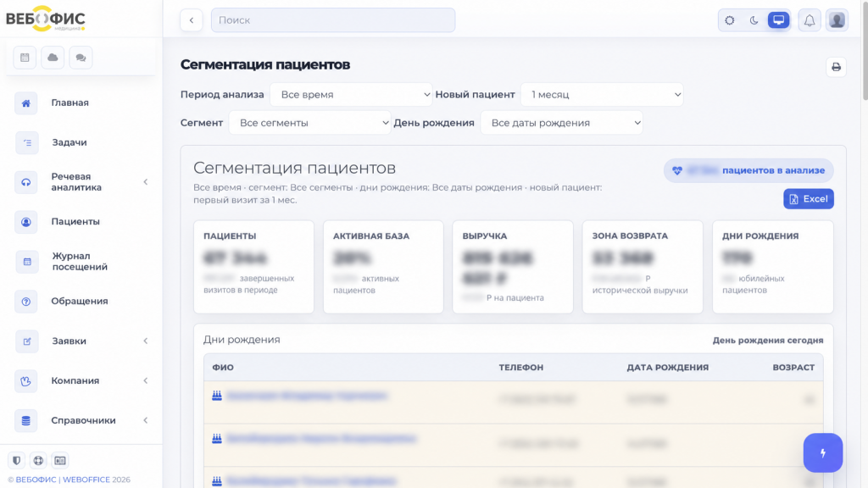The height and width of the screenshot is (488, 868).
Task: Click the calendar icon for Журнал посещений
Action: point(26,262)
